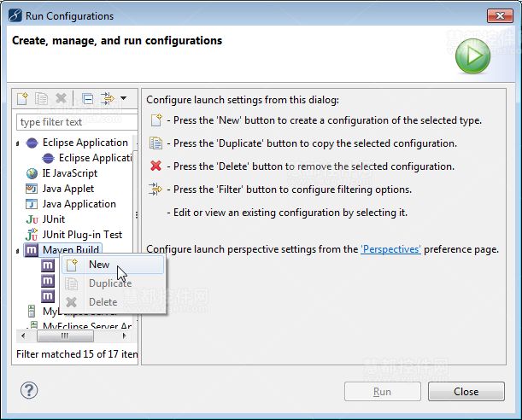The width and height of the screenshot is (522, 420).
Task: Open the 'Perspectives' preference page link
Action: pos(390,249)
